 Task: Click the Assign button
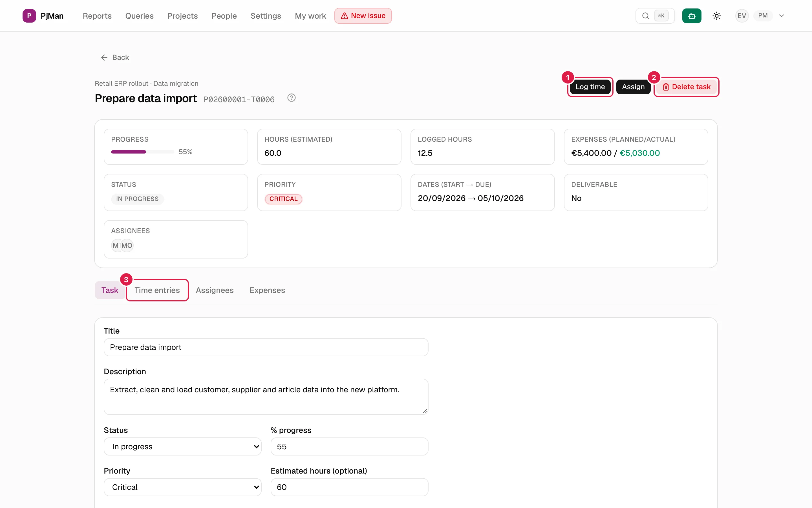point(633,87)
